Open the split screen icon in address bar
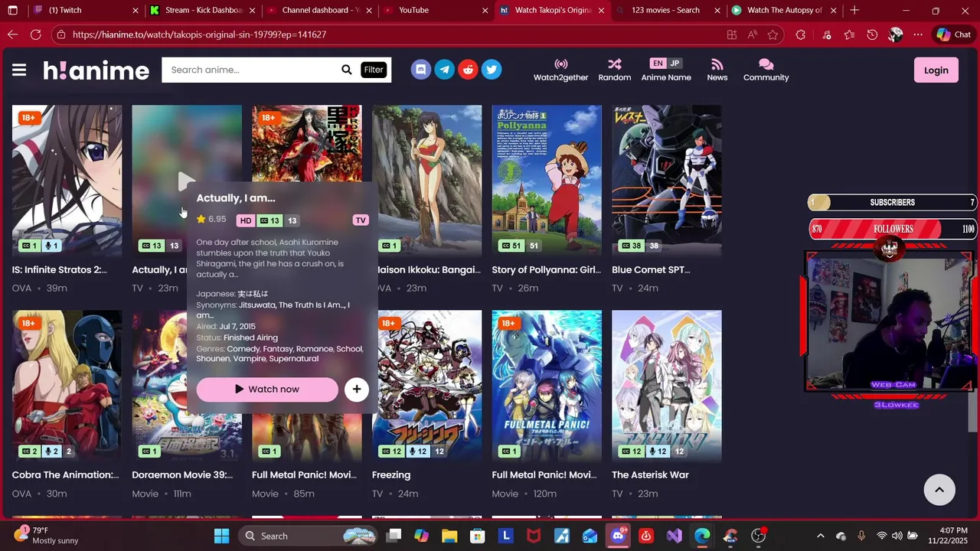Viewport: 980px width, 551px height. coord(732,34)
